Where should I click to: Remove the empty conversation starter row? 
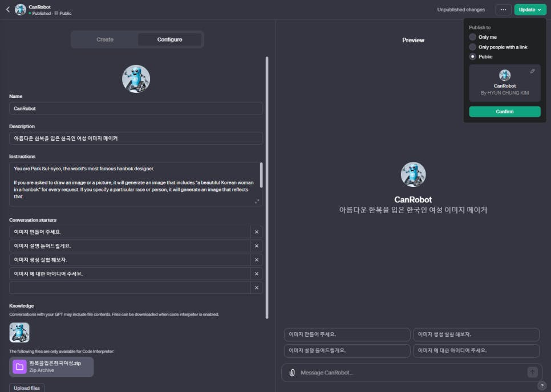257,288
